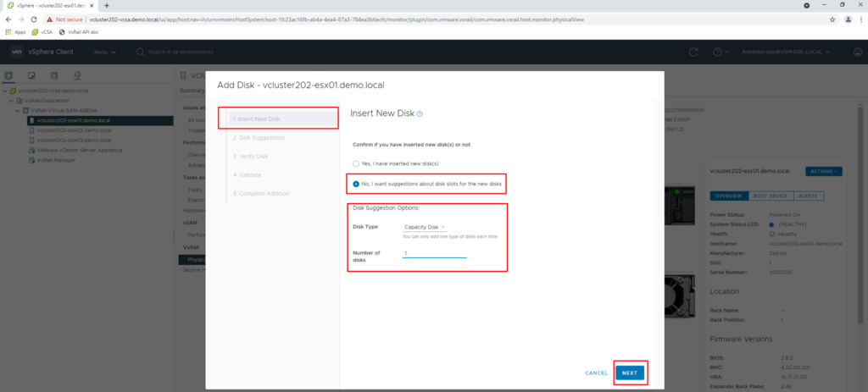Open the Insert New Disk help icon
Screen dimensions: 868x392
[420, 114]
